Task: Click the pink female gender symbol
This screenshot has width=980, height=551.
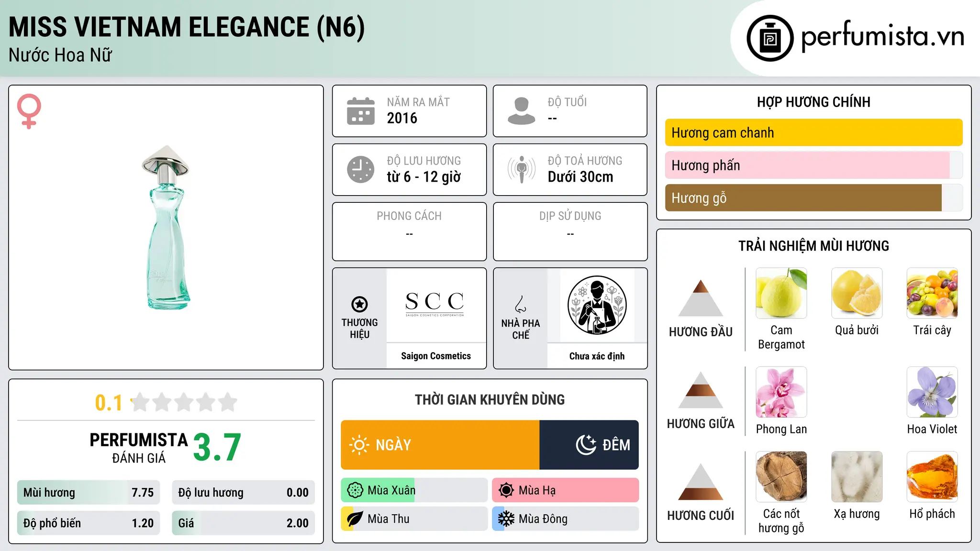Action: pos(29,111)
